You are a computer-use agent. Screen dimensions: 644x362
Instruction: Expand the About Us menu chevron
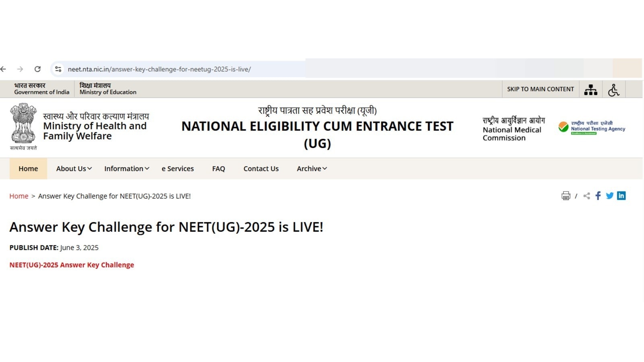coord(89,169)
